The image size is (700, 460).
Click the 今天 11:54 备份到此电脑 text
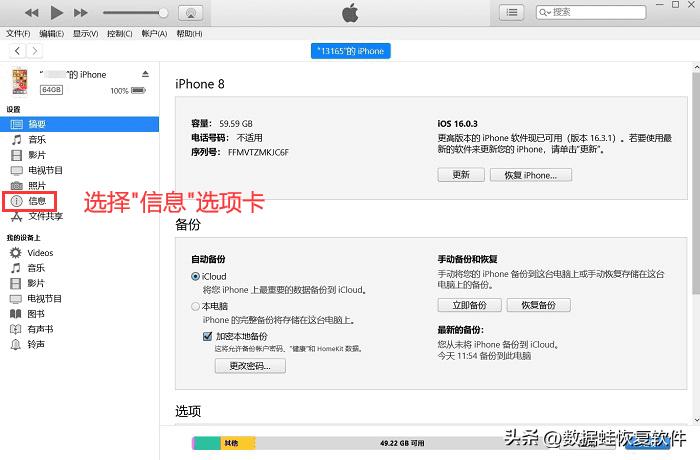tap(484, 356)
